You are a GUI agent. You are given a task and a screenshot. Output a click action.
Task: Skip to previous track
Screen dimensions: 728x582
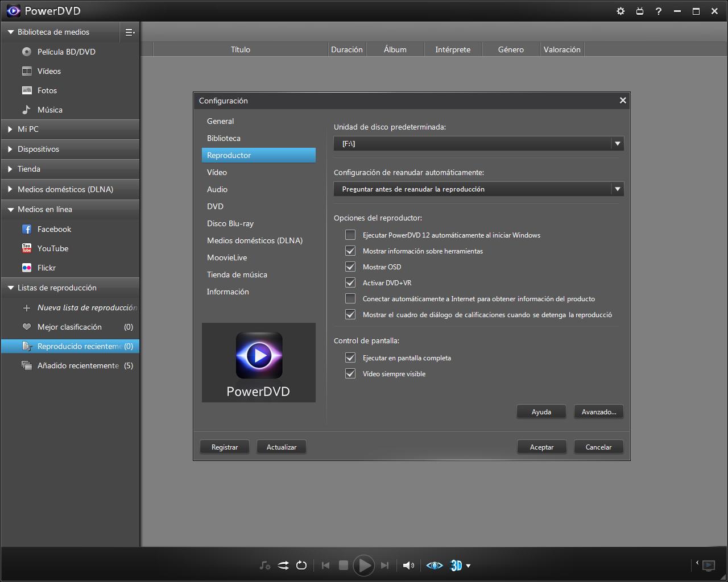pyautogui.click(x=325, y=565)
